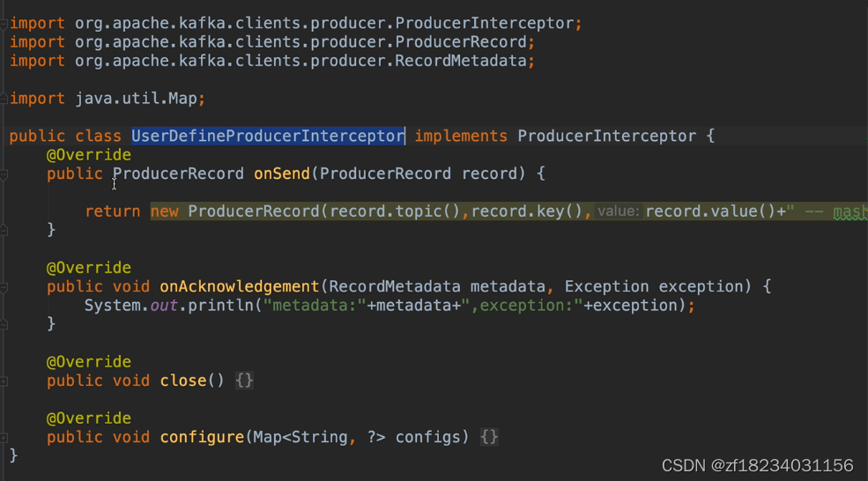Click the fold end marker after onAcknowledgement
This screenshot has width=868, height=481.
pyautogui.click(x=4, y=324)
